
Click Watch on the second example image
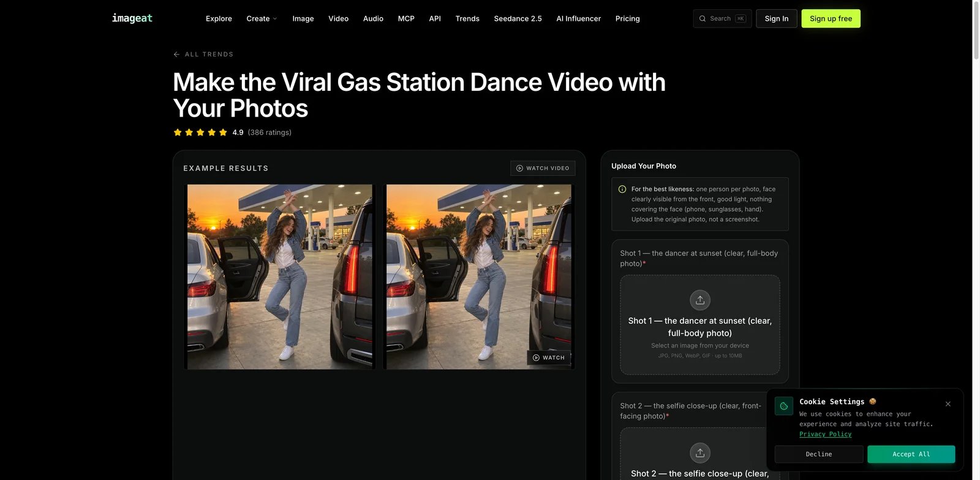click(549, 357)
